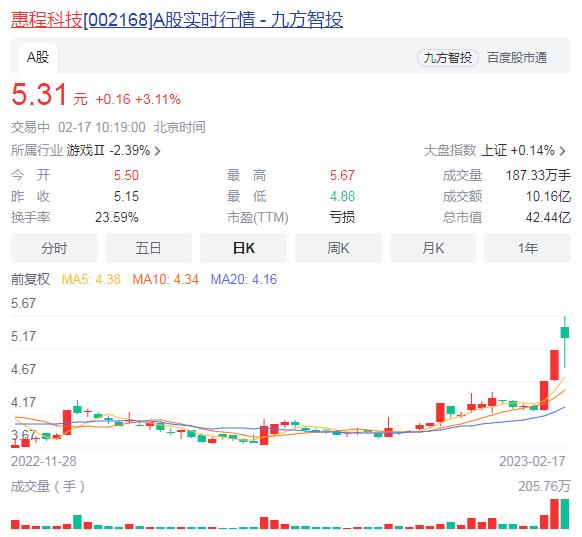Click the volume maximum label 205.76万
The image size is (582, 537).
tap(544, 486)
